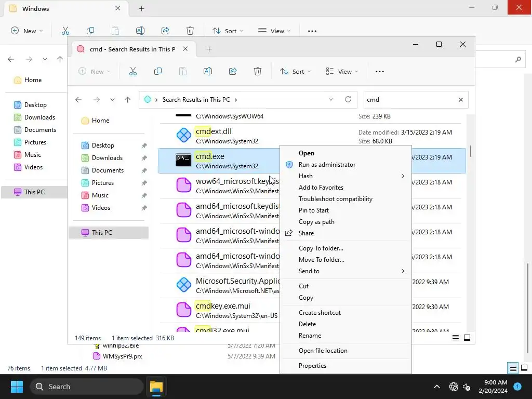Click the Cut icon in the back Windows window
Image resolution: width=532 pixels, height=399 pixels.
coord(65,31)
